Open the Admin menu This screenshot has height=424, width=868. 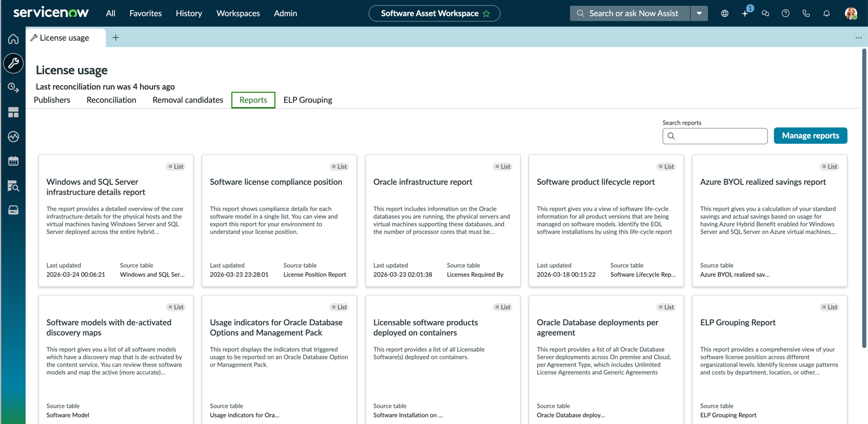285,13
